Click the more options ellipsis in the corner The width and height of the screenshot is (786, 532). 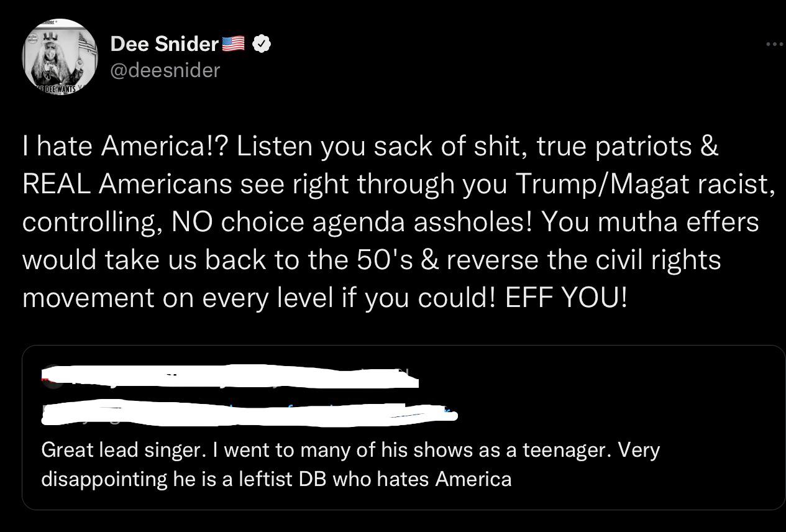pos(774,44)
